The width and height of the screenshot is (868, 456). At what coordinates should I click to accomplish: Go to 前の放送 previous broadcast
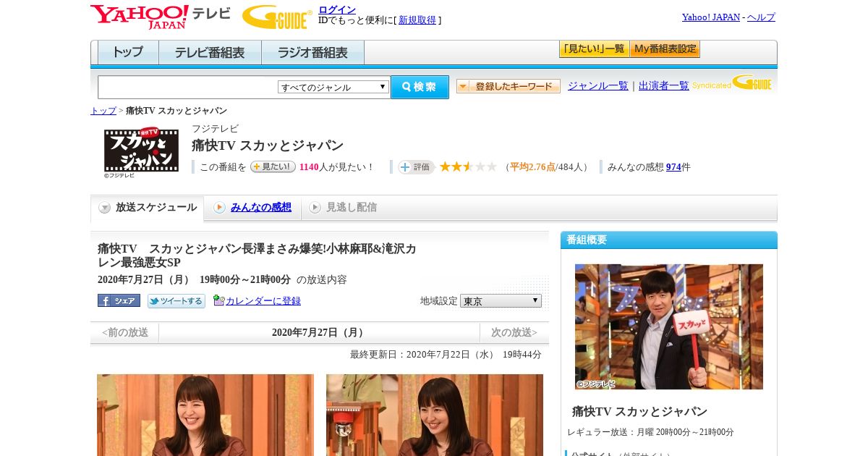coord(124,333)
